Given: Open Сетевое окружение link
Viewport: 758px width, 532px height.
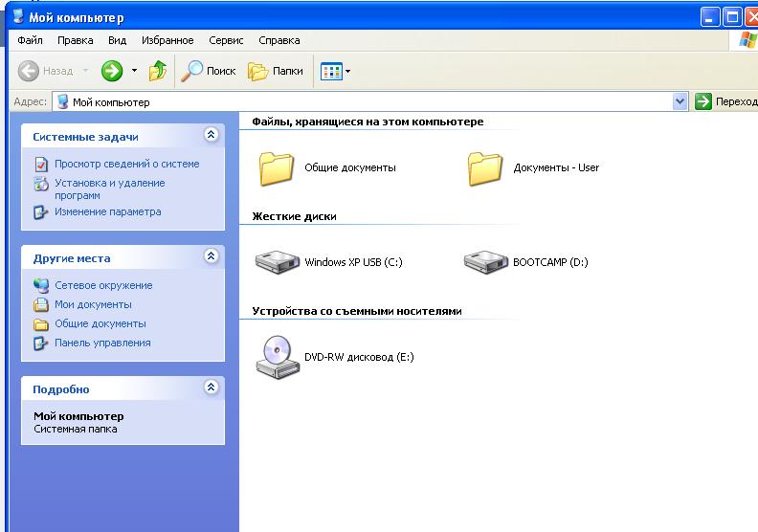Looking at the screenshot, I should pos(103,285).
